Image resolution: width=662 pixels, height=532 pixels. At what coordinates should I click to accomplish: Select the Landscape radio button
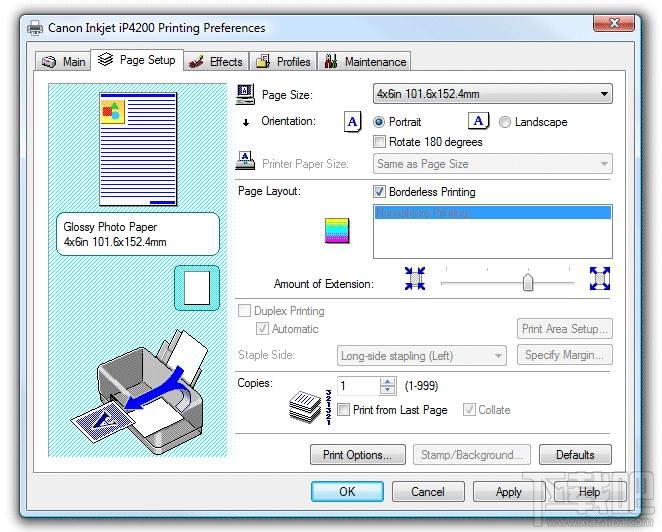(505, 122)
